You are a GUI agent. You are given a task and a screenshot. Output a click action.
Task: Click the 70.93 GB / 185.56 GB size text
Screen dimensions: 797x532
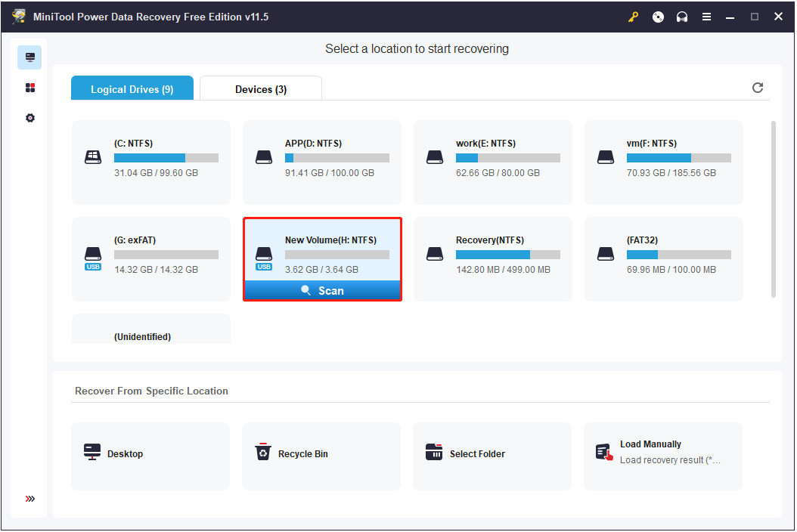point(671,173)
